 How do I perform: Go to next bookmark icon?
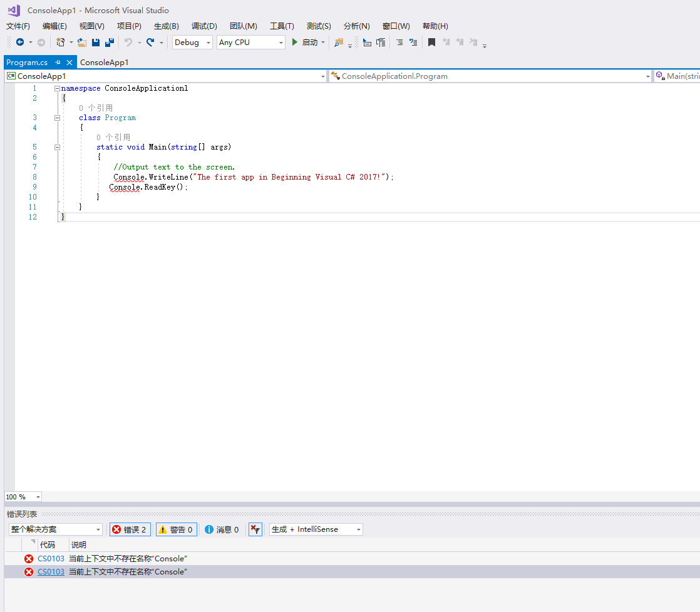[460, 43]
